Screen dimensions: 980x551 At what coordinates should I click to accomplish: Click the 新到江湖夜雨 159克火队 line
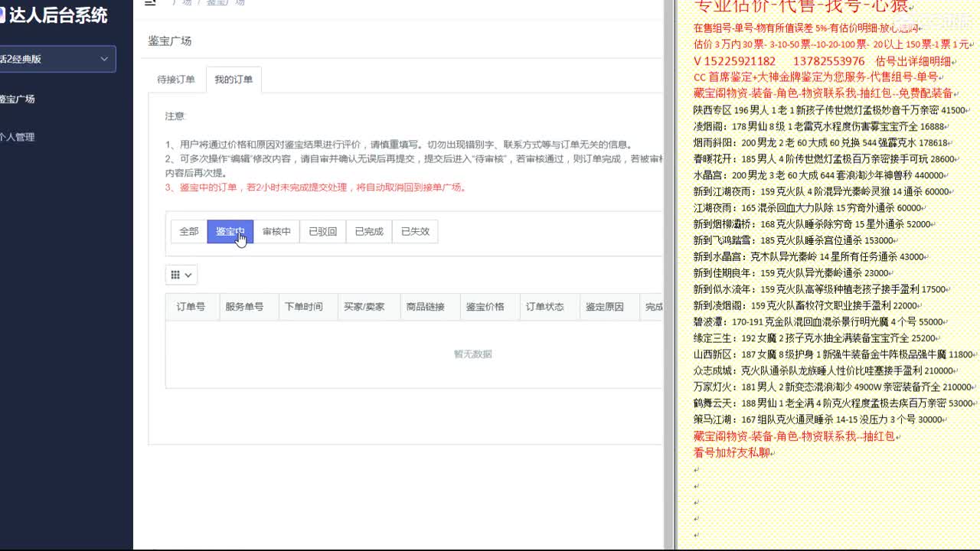pyautogui.click(x=822, y=191)
